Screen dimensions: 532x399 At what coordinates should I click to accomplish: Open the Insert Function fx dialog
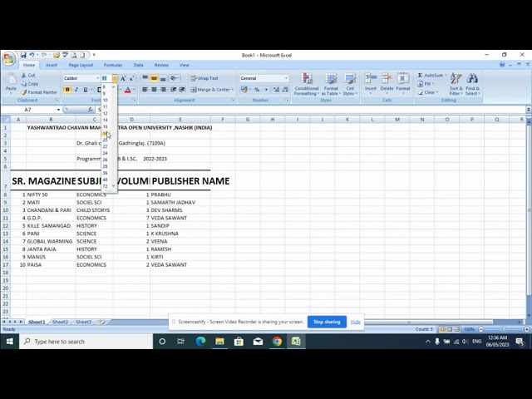click(91, 110)
